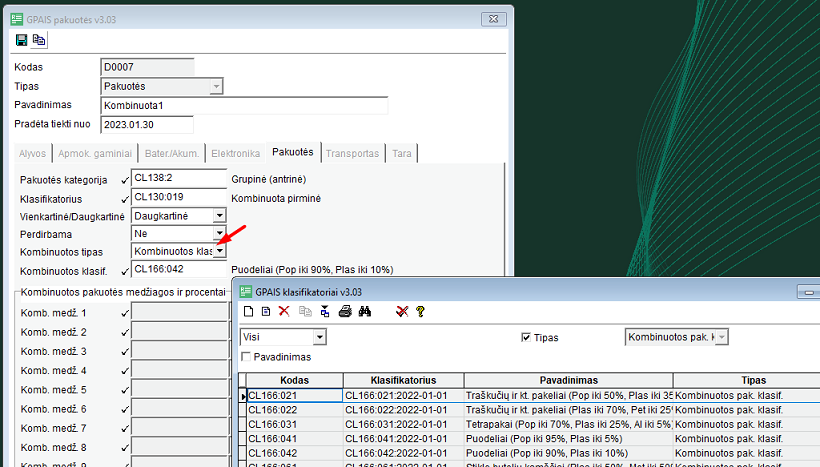Enable the Pavadinimas filter checkbox
The width and height of the screenshot is (820, 467).
(x=246, y=357)
